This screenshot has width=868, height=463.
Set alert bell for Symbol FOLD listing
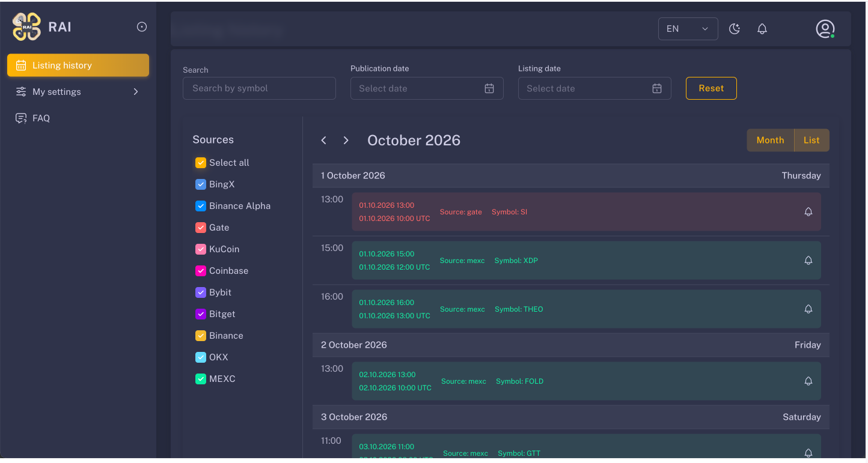click(808, 381)
